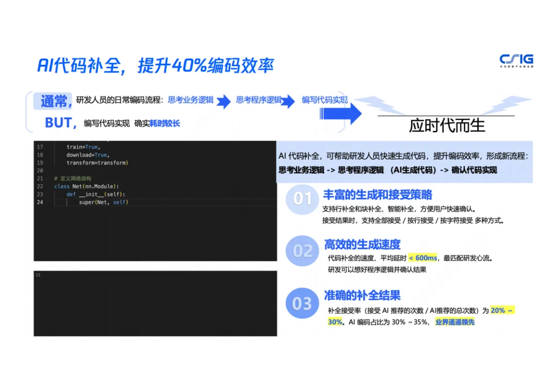555x392 pixels.
Task: Click the bold '确认代码实现' text
Action: (x=474, y=170)
